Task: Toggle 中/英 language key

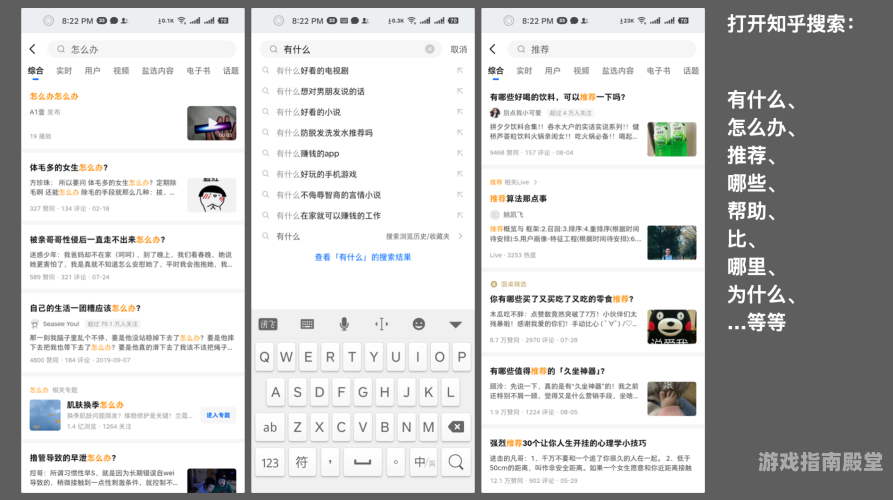Action: point(424,462)
